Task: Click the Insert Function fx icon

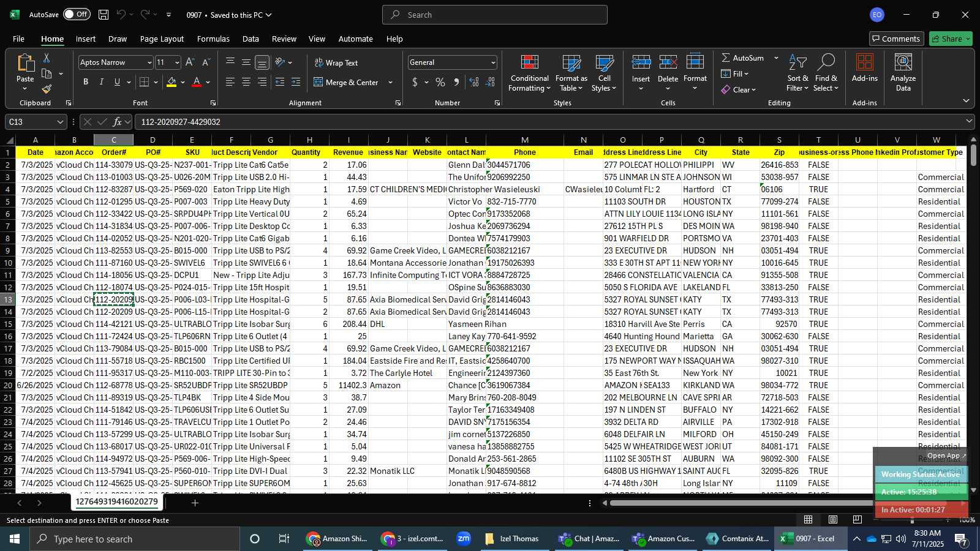Action: click(x=118, y=122)
